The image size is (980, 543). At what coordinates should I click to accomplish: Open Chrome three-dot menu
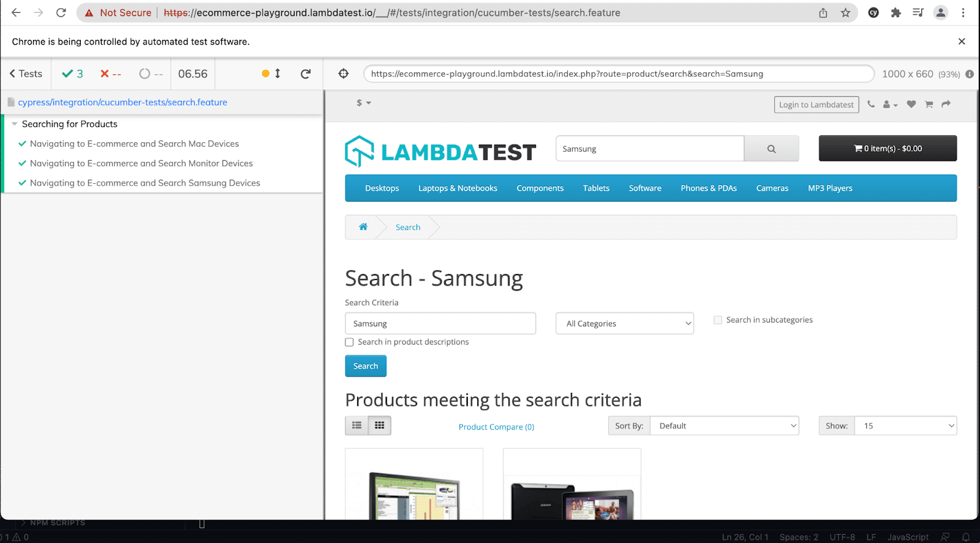pos(963,13)
